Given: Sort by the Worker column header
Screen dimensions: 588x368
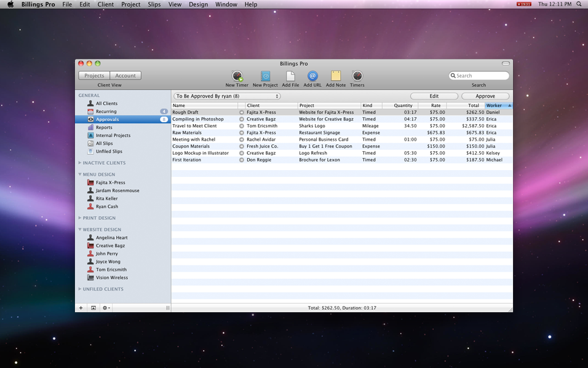Looking at the screenshot, I should point(499,106).
